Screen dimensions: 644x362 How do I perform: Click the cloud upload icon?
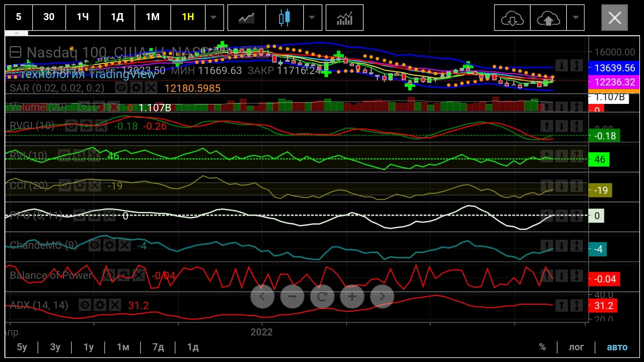click(x=548, y=18)
